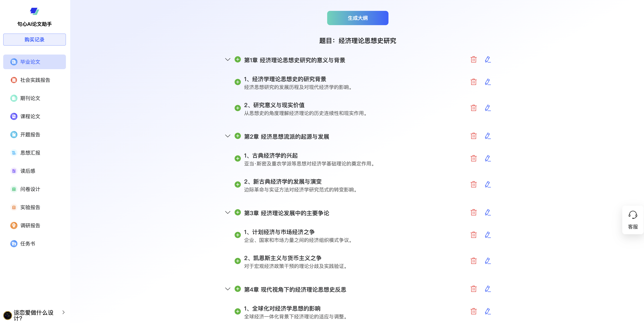Delete section 古典经济学的兴起
This screenshot has height=323, width=644.
point(473,158)
